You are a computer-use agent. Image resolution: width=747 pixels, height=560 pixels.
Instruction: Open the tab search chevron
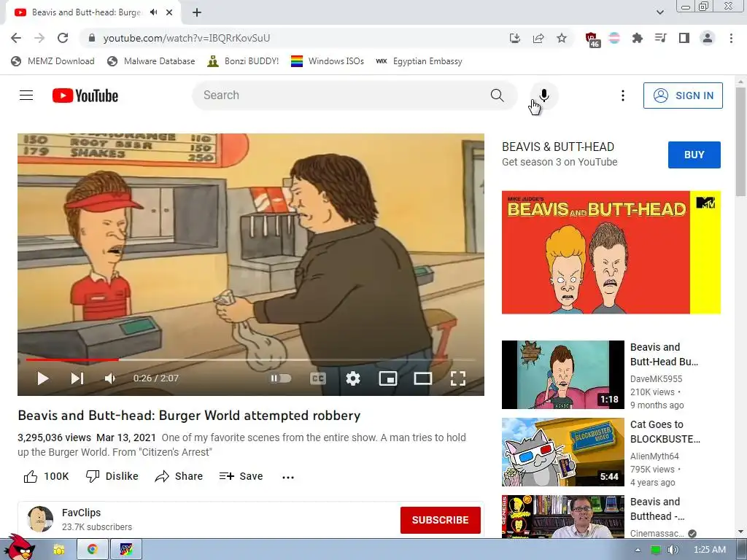coord(659,12)
